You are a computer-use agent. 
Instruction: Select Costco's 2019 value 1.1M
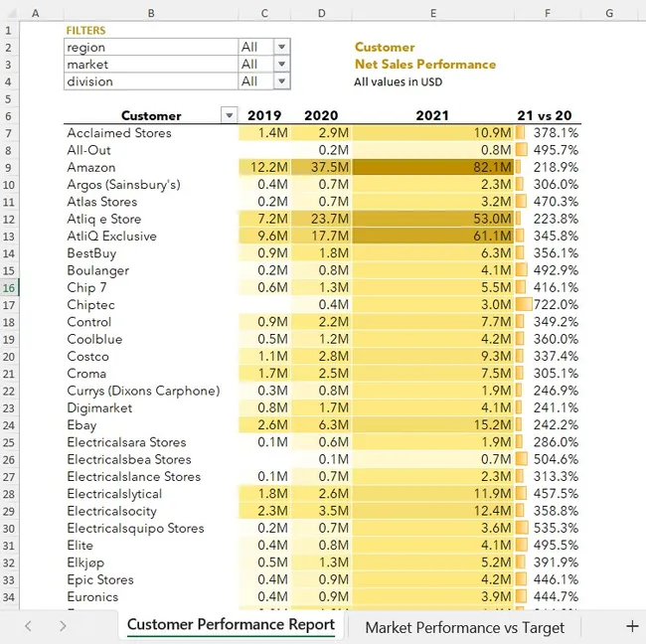tap(264, 357)
